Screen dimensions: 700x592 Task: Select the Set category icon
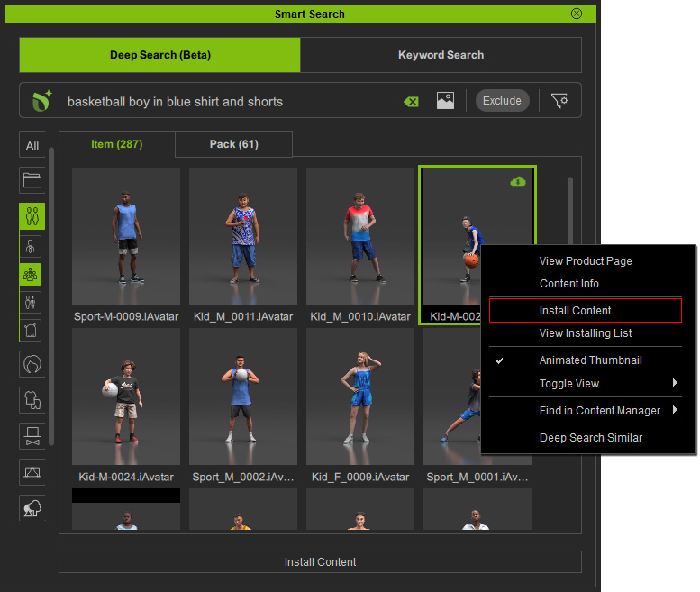pos(32,472)
